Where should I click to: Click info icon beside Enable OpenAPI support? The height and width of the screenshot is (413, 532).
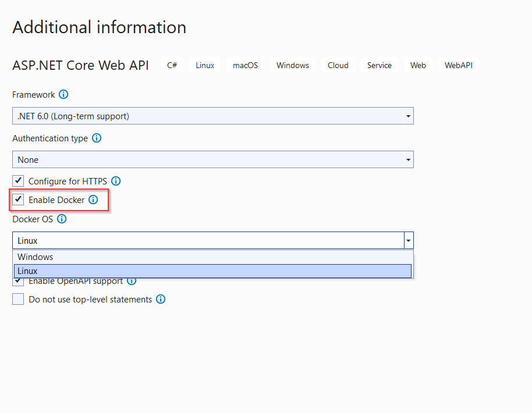132,281
